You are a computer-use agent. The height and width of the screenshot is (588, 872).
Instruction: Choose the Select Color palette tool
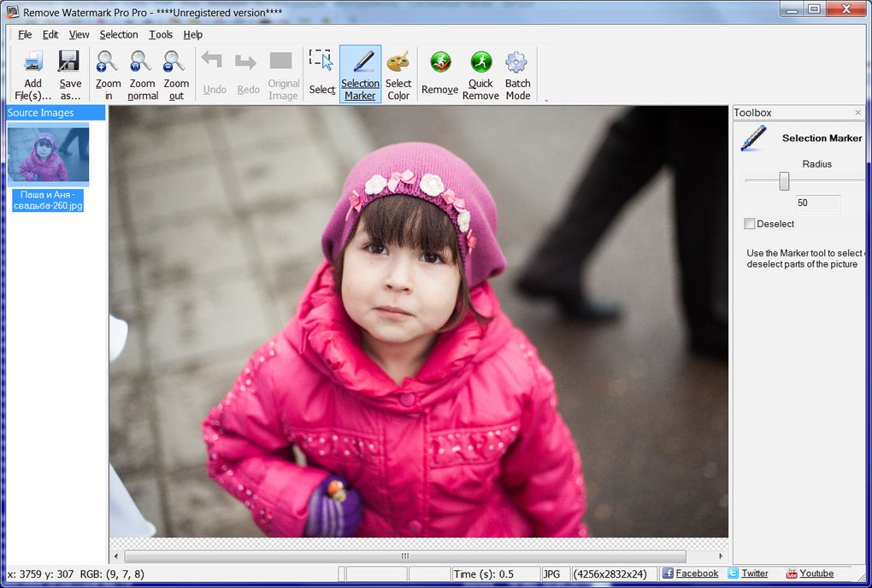398,62
